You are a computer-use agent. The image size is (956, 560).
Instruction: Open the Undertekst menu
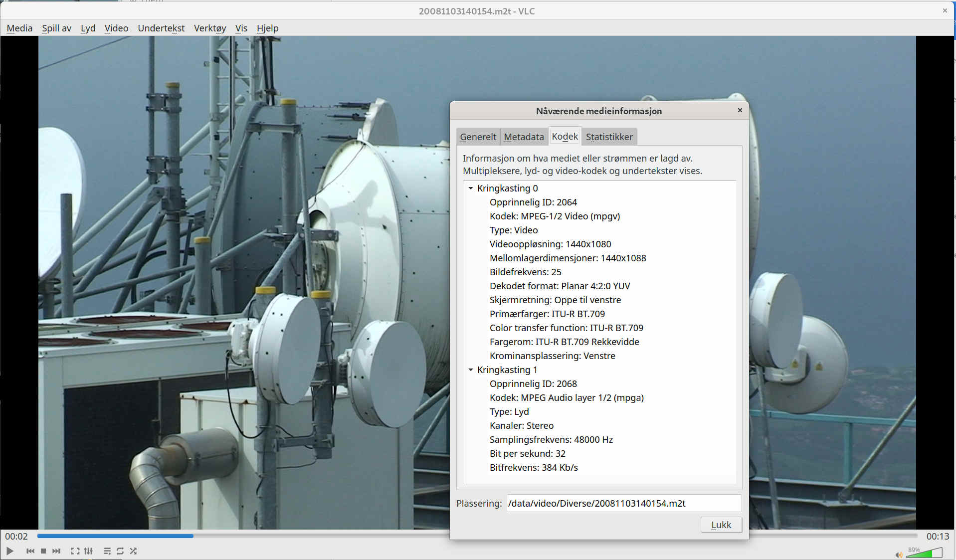tap(161, 28)
